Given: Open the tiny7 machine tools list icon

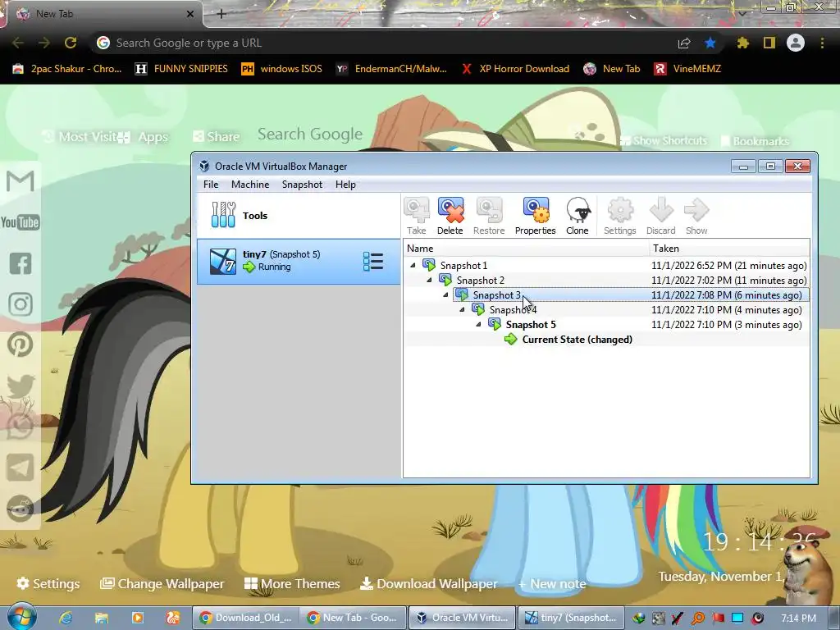Looking at the screenshot, I should pyautogui.click(x=373, y=262).
